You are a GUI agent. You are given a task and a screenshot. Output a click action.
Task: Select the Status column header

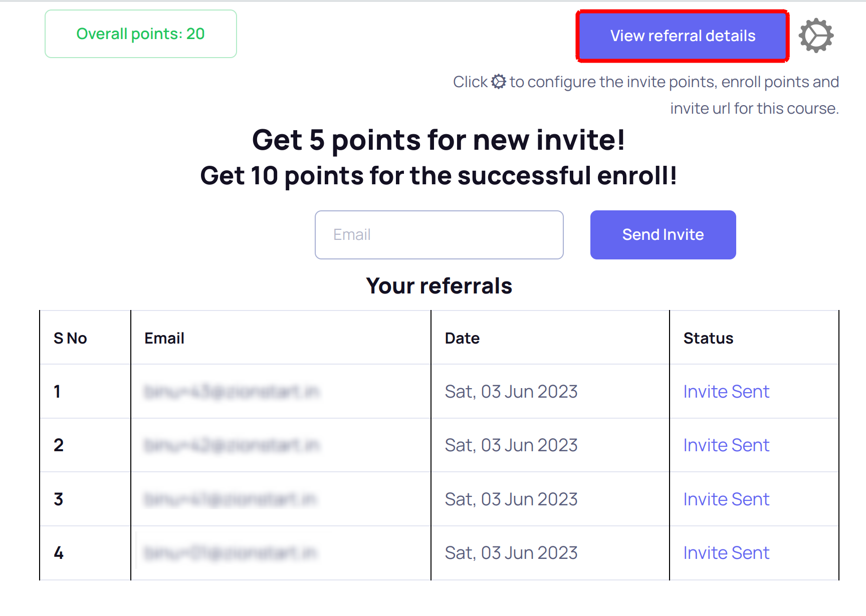point(708,339)
